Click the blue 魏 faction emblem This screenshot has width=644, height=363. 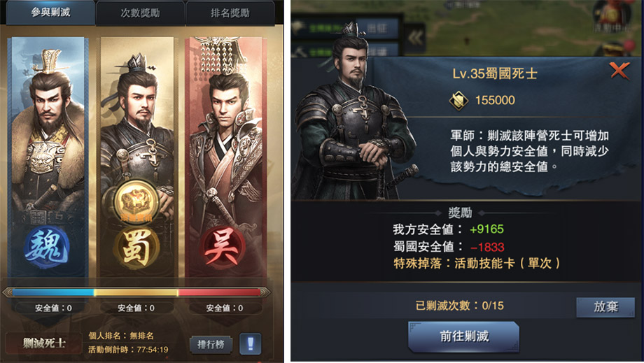point(46,247)
